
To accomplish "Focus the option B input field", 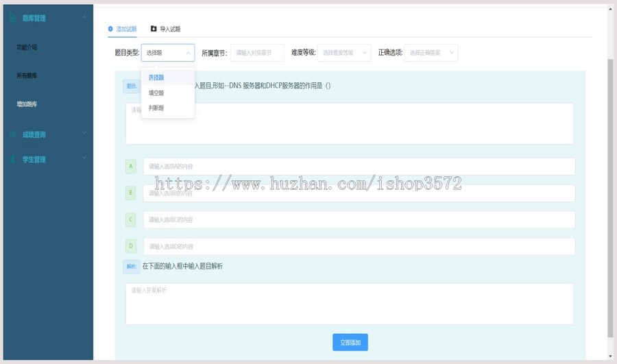I will tap(359, 193).
